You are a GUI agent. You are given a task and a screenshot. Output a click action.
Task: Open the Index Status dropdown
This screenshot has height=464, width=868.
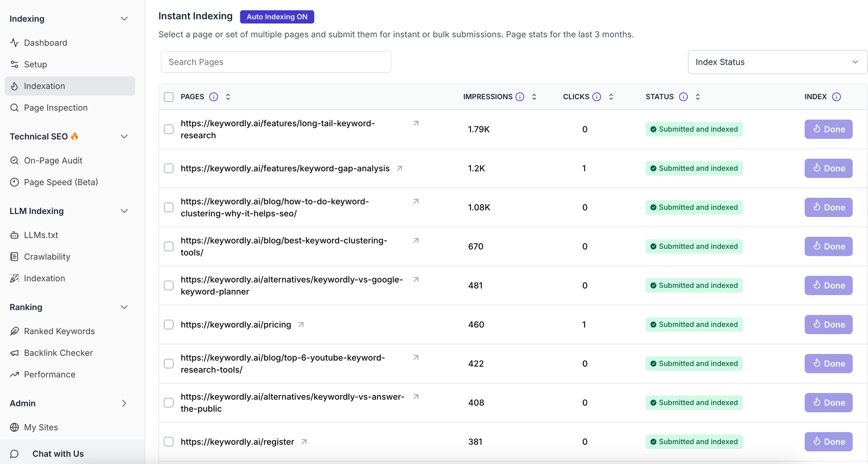pyautogui.click(x=777, y=62)
